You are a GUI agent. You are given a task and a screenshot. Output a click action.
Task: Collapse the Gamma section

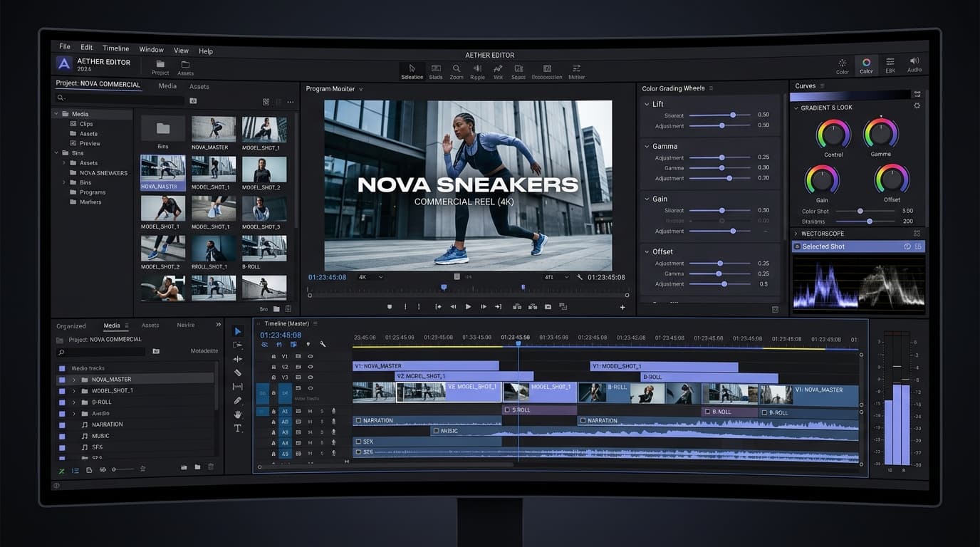click(647, 146)
